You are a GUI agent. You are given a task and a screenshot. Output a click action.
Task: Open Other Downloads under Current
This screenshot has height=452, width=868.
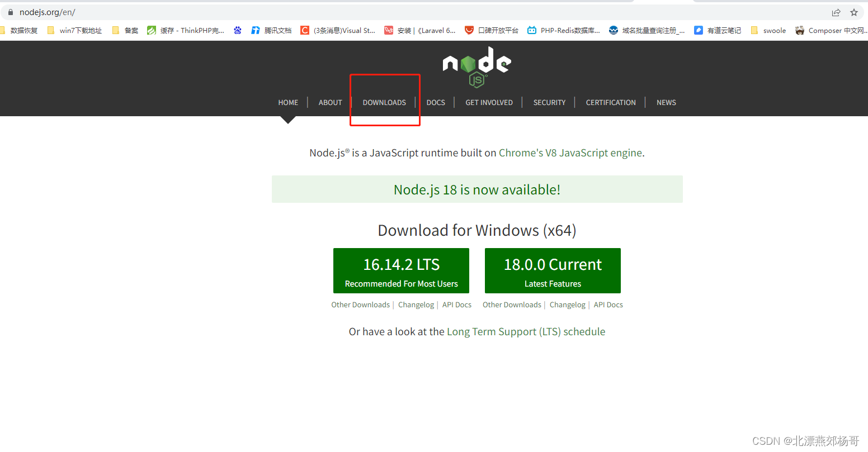512,305
